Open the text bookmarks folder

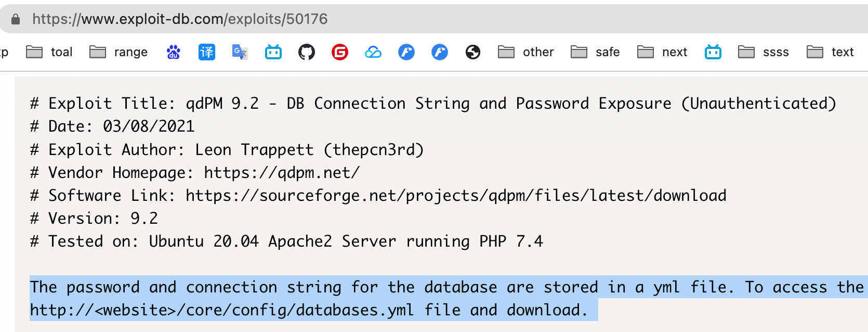[830, 52]
